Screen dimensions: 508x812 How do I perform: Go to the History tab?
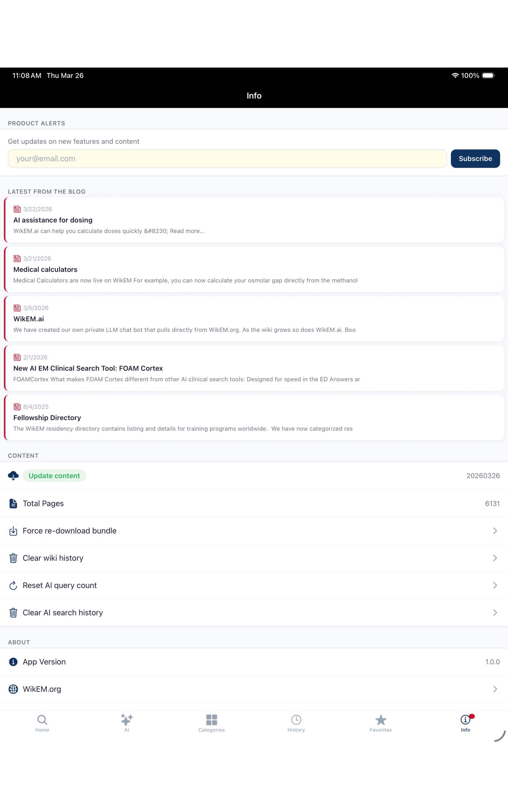pyautogui.click(x=296, y=723)
